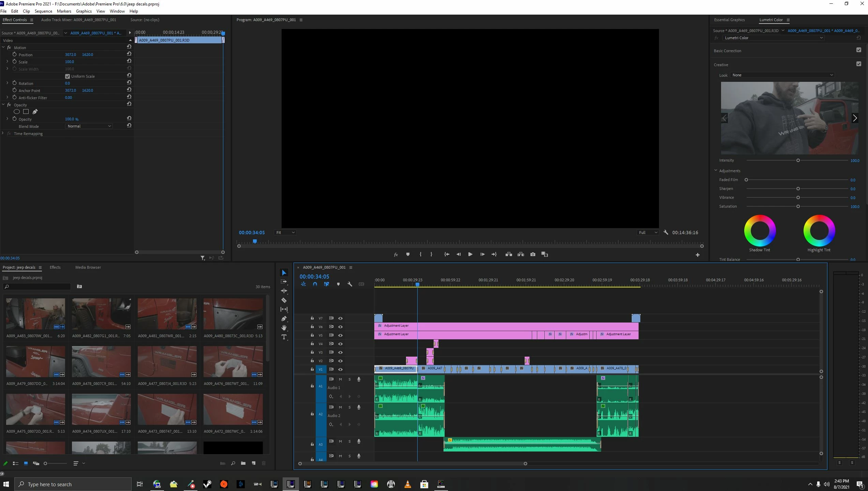Screen dimensions: 868x491
Task: Disable Basic Correction checkbox
Action: pos(858,50)
